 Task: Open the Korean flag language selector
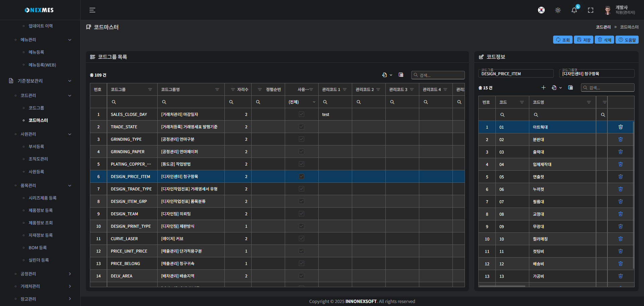point(541,10)
